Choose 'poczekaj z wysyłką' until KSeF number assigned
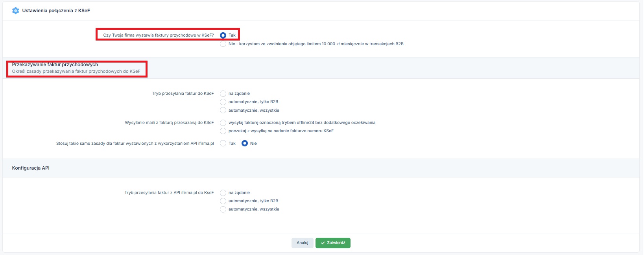 [223, 131]
